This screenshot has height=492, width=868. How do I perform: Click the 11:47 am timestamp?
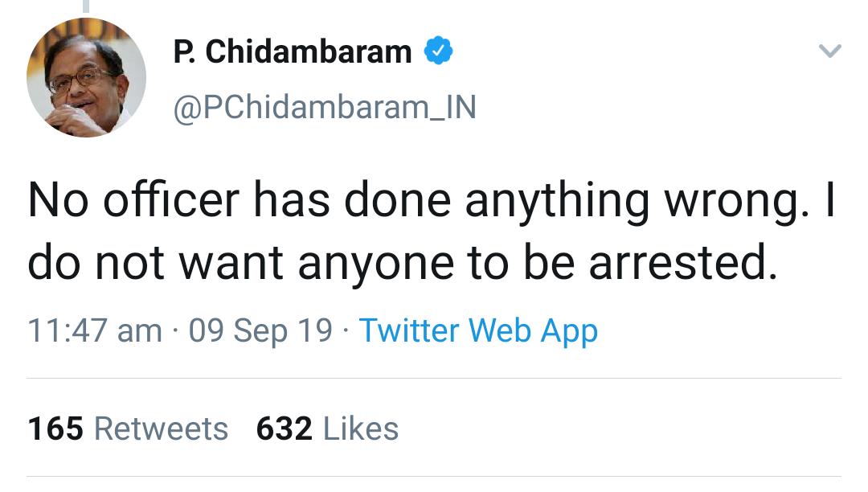pos(95,330)
